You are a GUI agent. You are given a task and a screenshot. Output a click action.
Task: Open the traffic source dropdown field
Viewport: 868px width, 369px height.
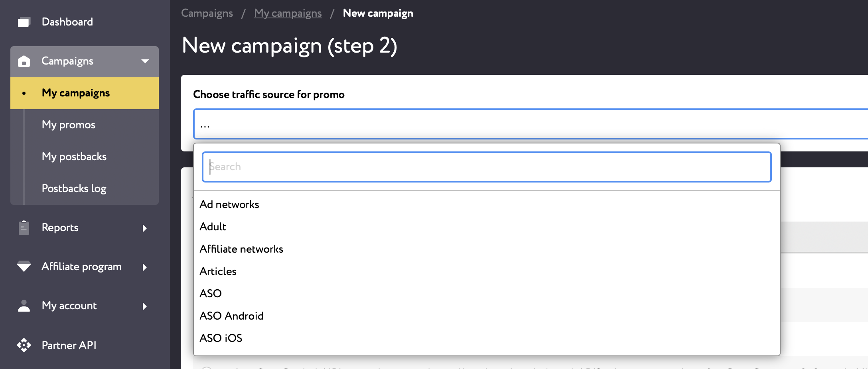tap(531, 124)
